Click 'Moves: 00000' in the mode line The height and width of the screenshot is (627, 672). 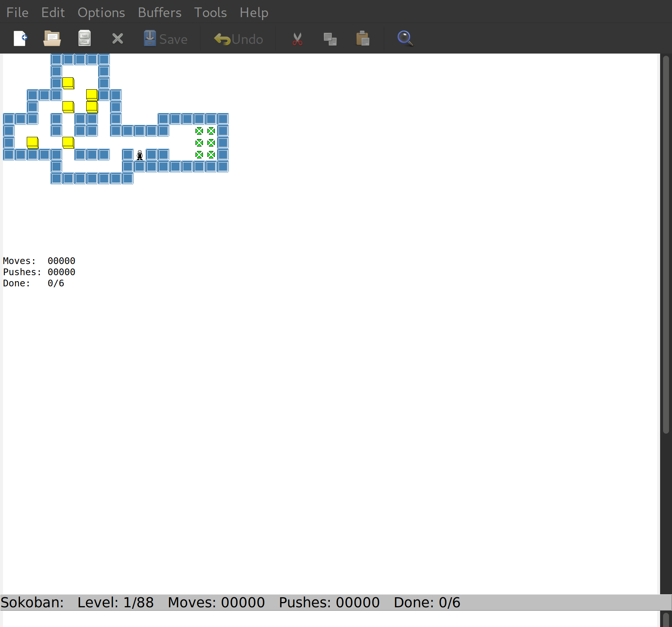pyautogui.click(x=216, y=602)
